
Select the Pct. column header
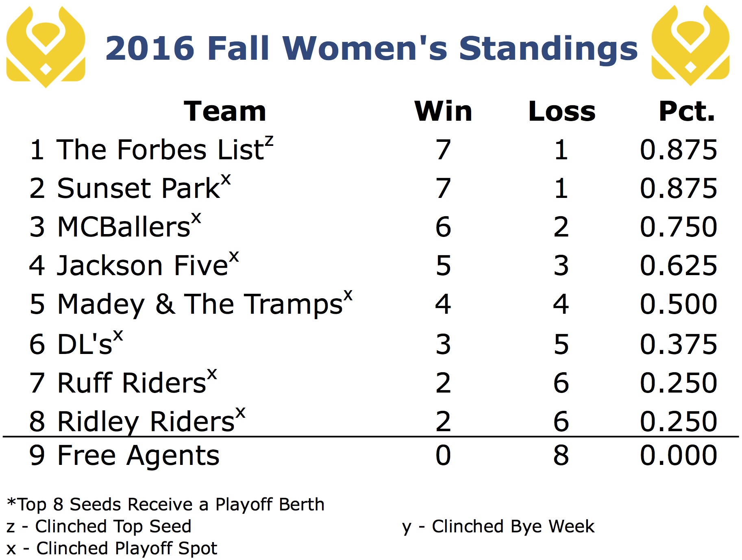[687, 111]
